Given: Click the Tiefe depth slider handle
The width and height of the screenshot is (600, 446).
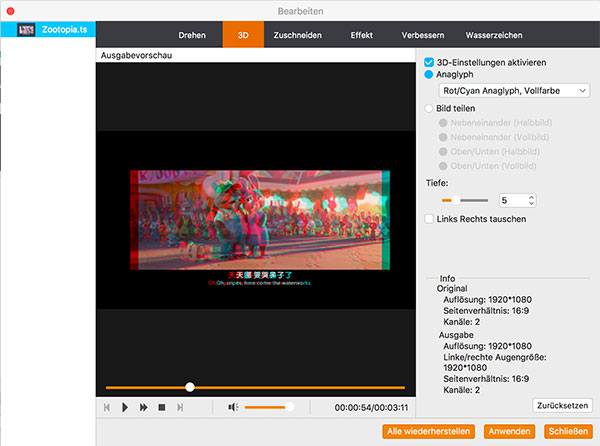Looking at the screenshot, I should point(456,200).
